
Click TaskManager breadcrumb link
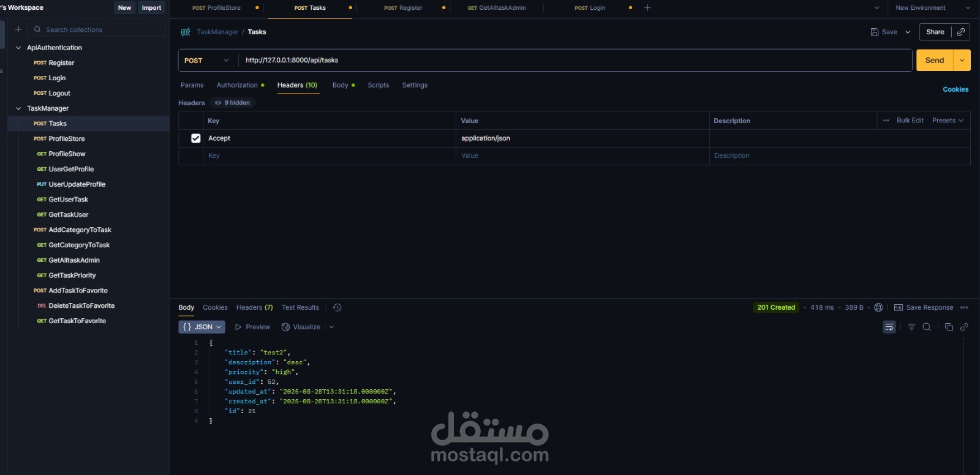point(217,32)
